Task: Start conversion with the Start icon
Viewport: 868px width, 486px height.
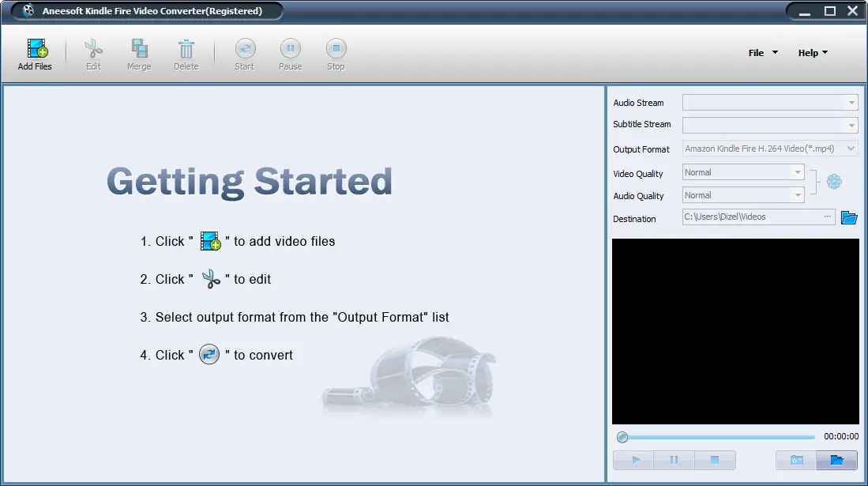Action: (245, 48)
